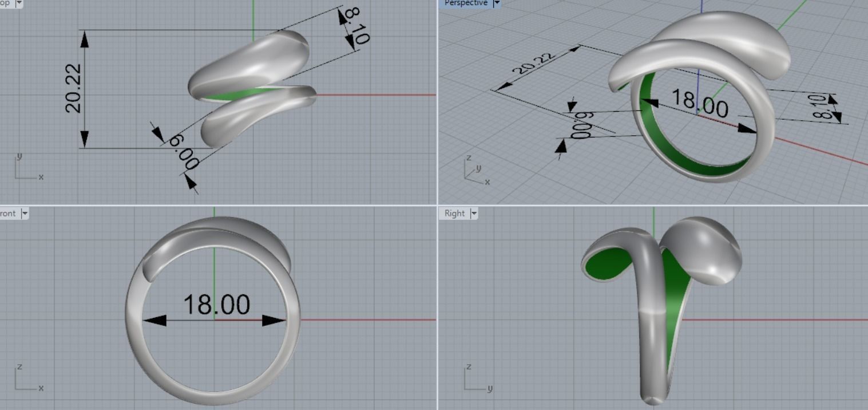Activate the Right viewport title label
The width and height of the screenshot is (868, 410).
455,214
